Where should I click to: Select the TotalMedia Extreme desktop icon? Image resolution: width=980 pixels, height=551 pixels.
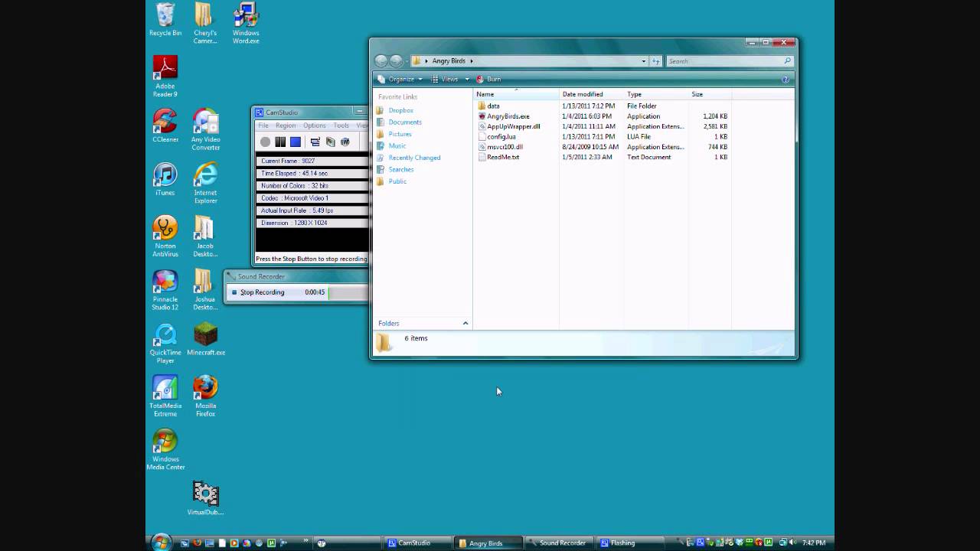(165, 396)
